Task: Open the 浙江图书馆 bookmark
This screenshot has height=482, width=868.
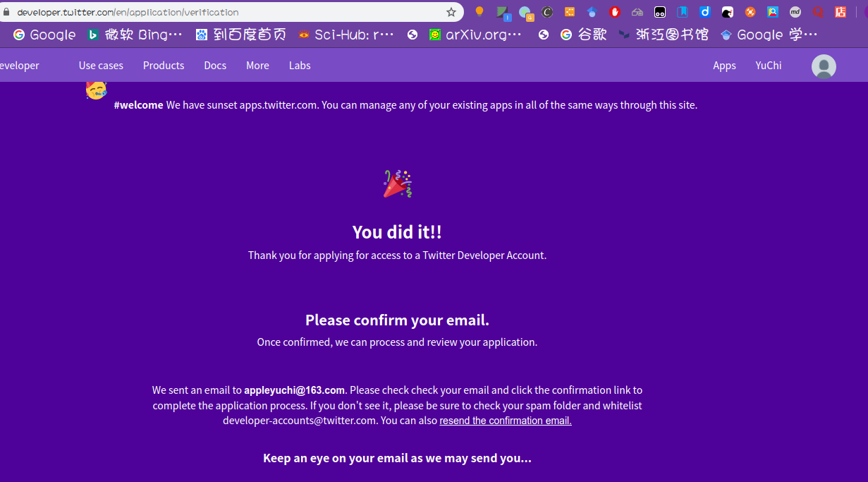Action: pos(664,35)
